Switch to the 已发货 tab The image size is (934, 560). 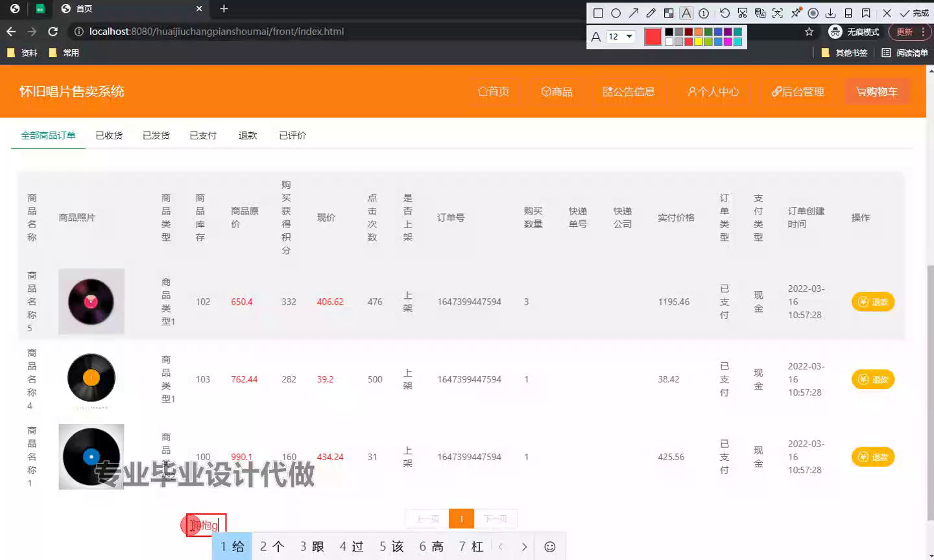[156, 135]
